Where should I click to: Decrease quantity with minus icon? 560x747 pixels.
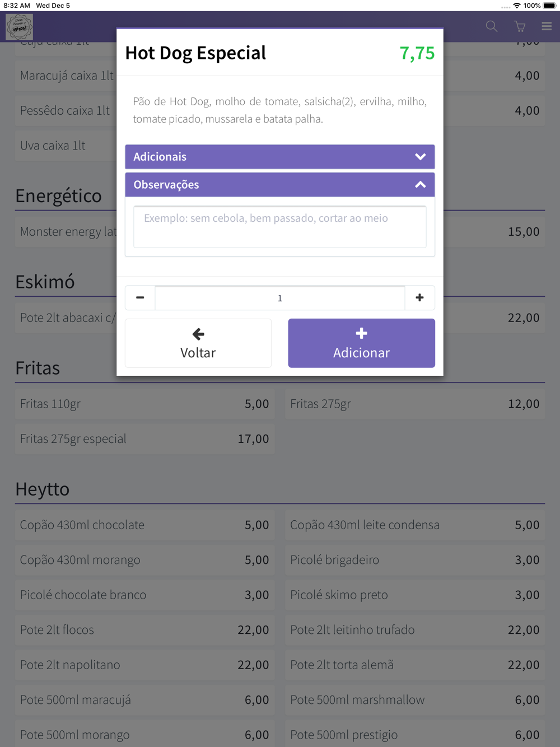(x=140, y=298)
